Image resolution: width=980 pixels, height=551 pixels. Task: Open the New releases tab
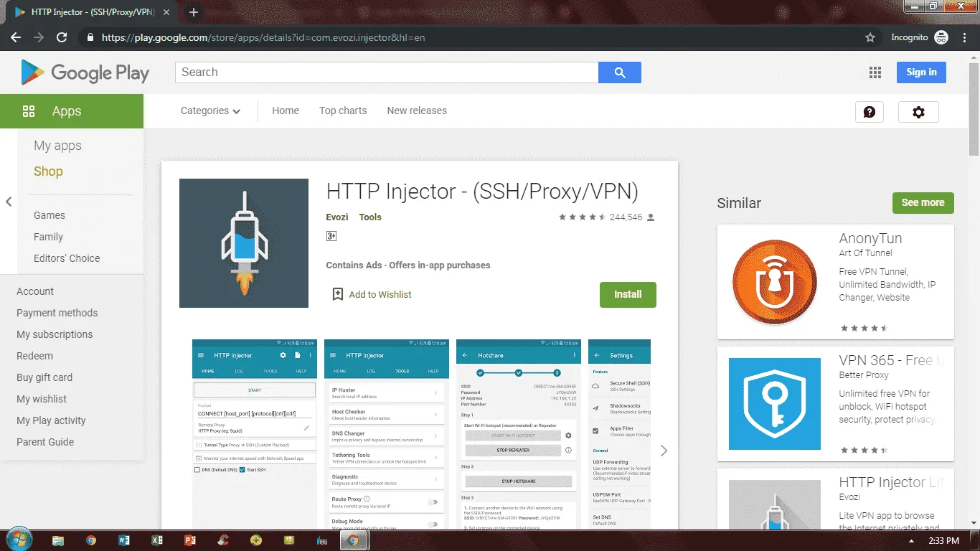417,110
